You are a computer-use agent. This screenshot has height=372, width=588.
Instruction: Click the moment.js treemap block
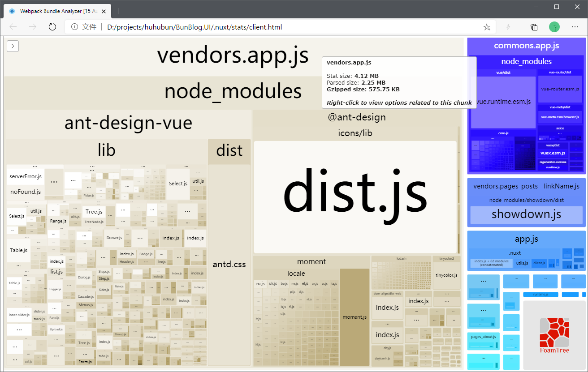coord(355,316)
